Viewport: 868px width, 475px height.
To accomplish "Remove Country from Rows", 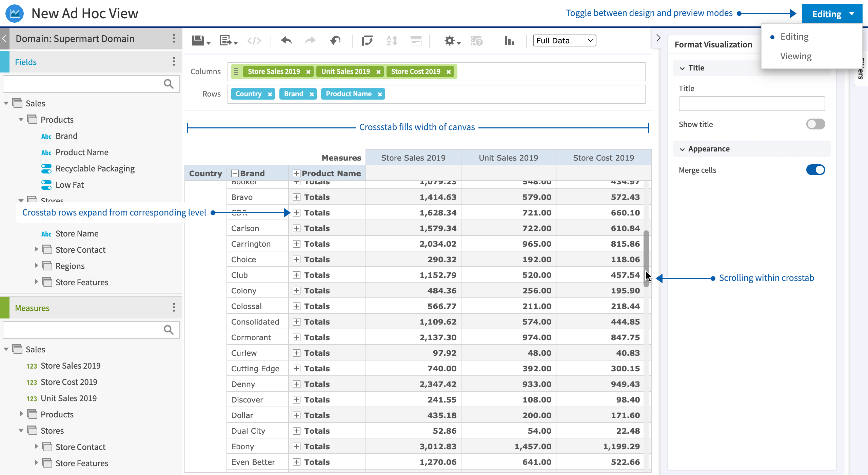I will 270,94.
